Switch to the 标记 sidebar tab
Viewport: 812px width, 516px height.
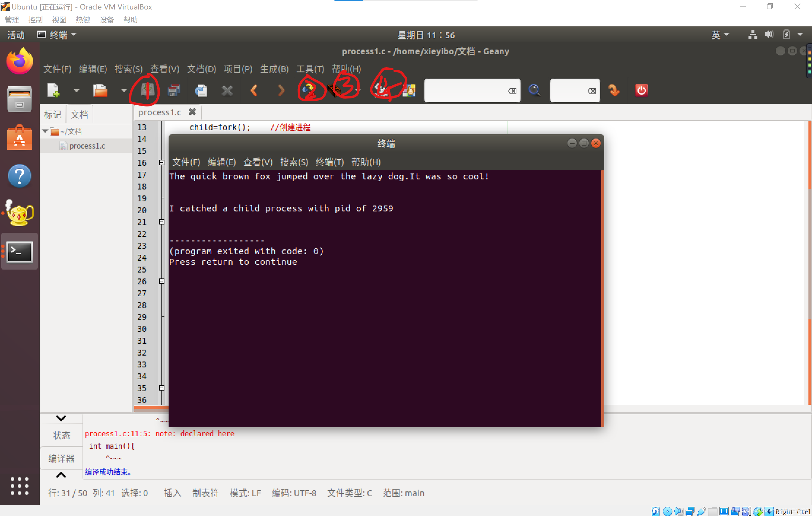[x=53, y=114]
